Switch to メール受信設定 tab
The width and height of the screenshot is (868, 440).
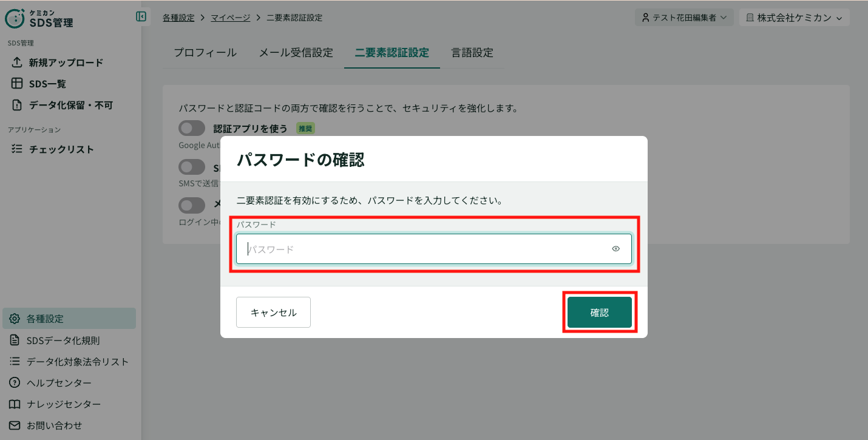point(296,53)
